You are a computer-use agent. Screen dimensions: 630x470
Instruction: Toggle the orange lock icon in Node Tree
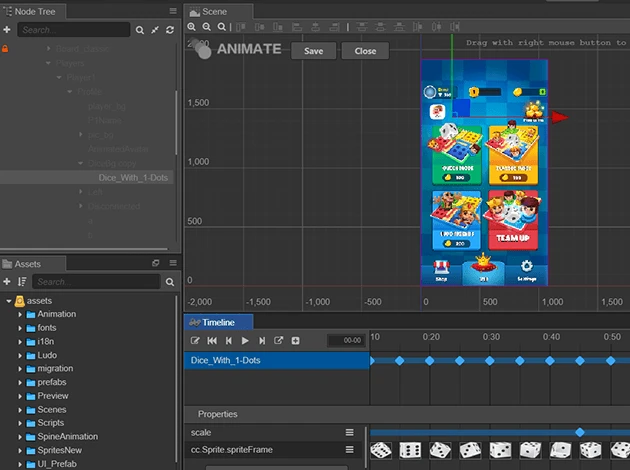(x=7, y=48)
